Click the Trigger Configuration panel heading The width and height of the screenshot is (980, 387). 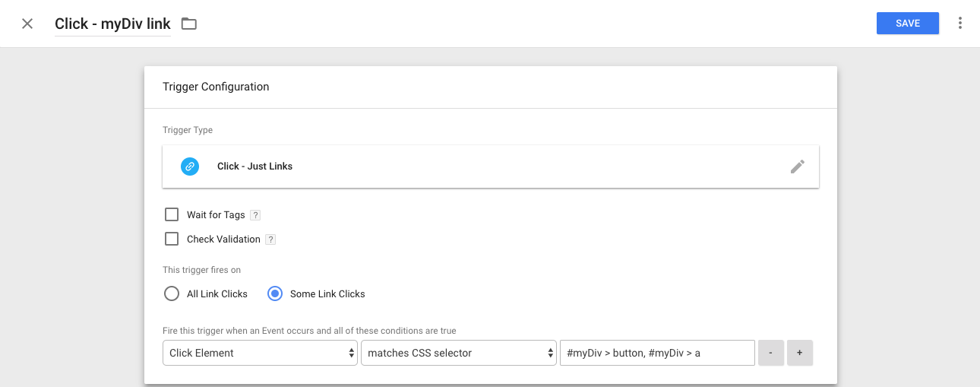216,87
